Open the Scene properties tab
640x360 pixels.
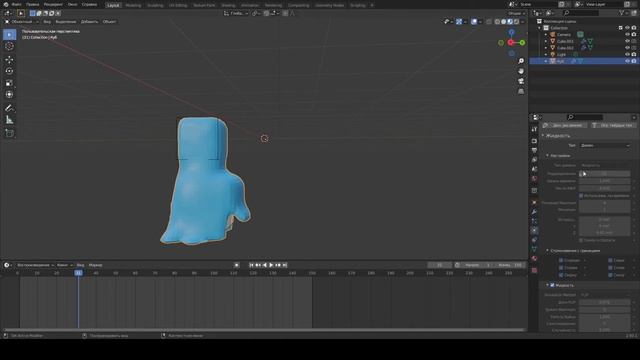pyautogui.click(x=534, y=169)
